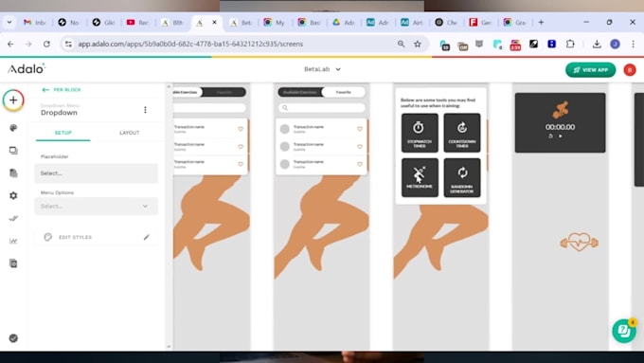Open a new browser tab
The width and height of the screenshot is (644, 363).
point(541,23)
